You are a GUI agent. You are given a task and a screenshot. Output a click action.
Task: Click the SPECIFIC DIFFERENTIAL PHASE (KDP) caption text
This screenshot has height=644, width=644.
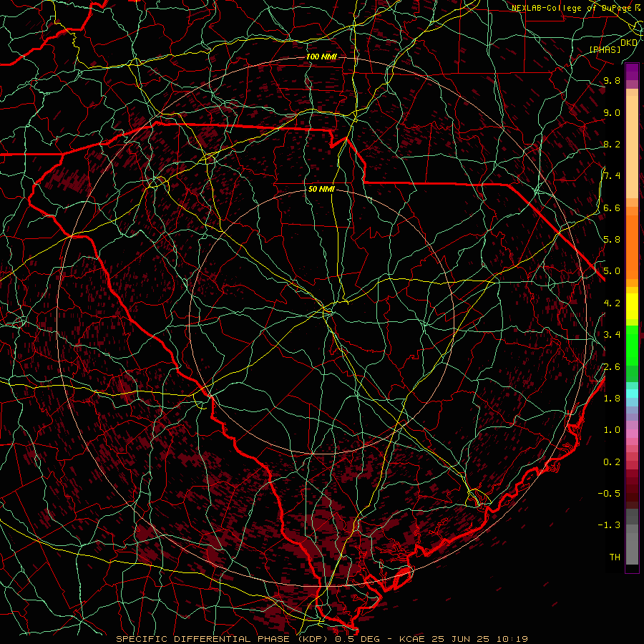223,639
